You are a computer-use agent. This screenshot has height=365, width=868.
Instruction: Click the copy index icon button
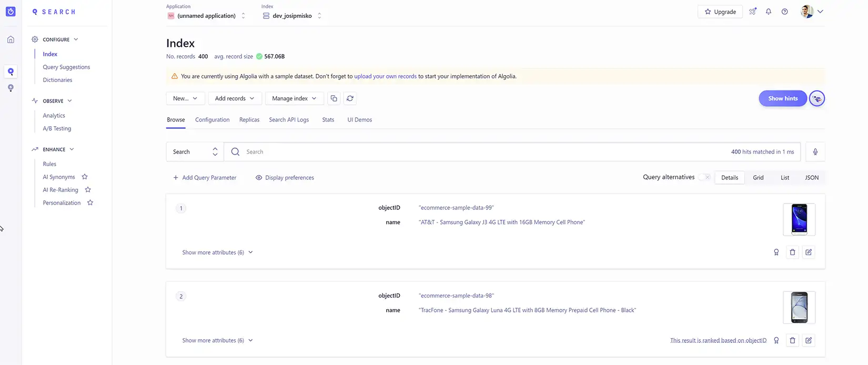click(x=334, y=98)
